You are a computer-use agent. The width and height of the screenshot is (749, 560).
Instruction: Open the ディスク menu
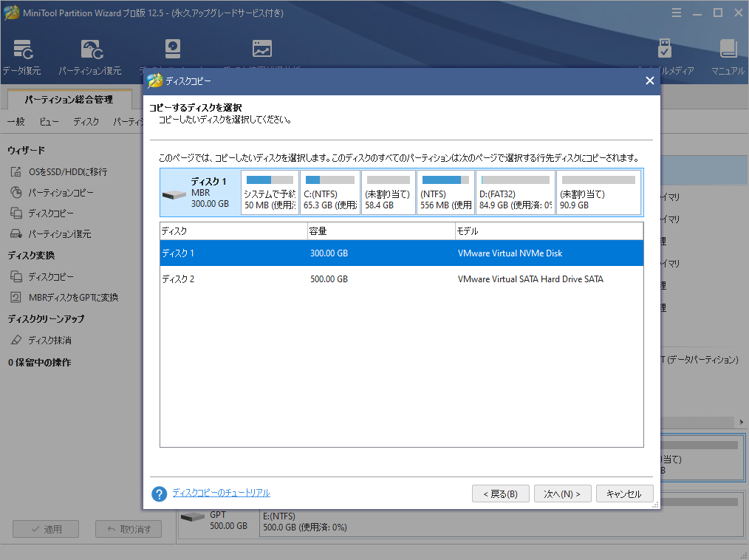coord(86,122)
